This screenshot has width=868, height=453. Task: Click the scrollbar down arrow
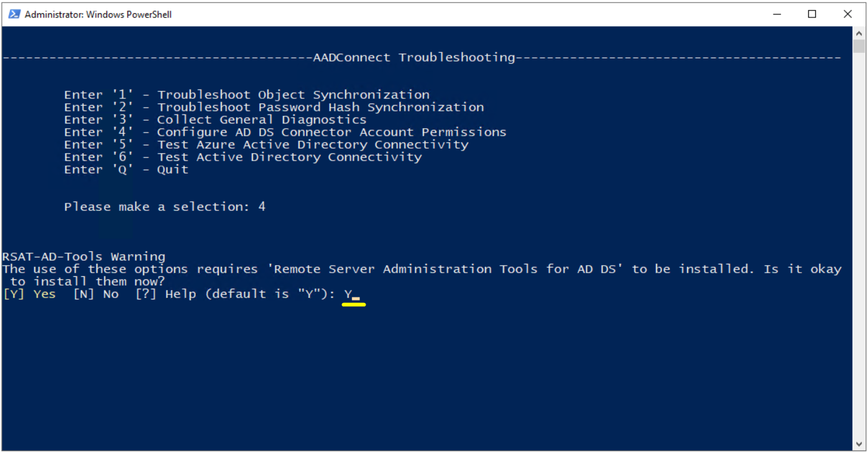tap(859, 444)
